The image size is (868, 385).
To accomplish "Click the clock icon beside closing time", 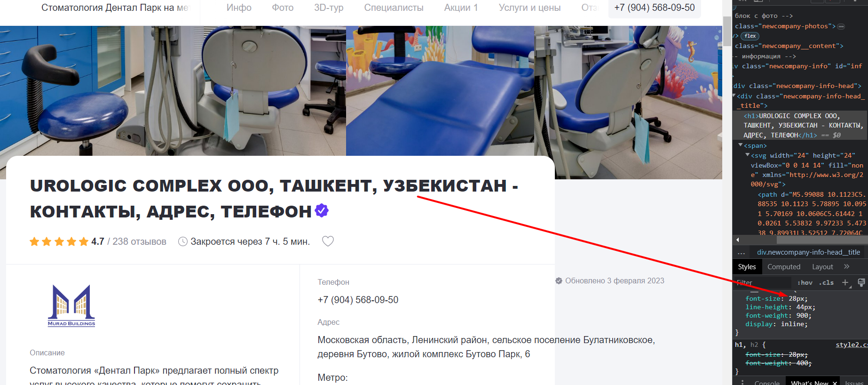I will [x=183, y=241].
